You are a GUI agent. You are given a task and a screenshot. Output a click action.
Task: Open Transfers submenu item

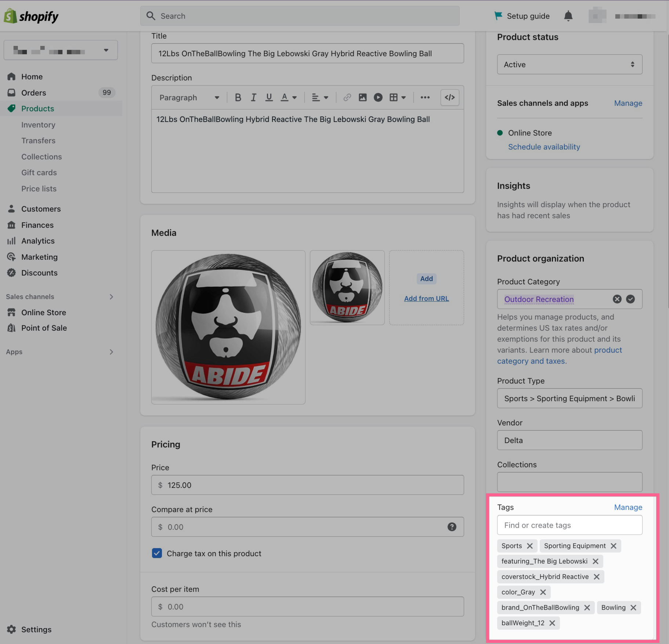tap(38, 141)
